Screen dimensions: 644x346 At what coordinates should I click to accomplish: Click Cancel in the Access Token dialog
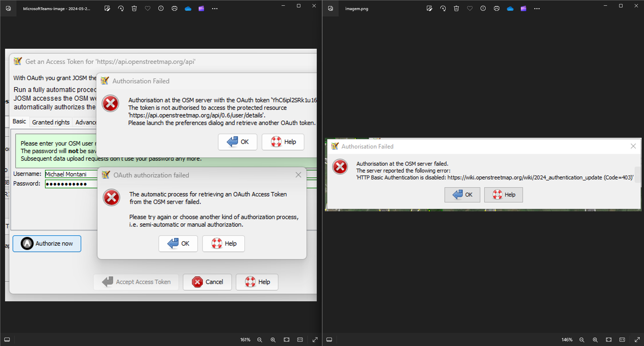click(207, 282)
